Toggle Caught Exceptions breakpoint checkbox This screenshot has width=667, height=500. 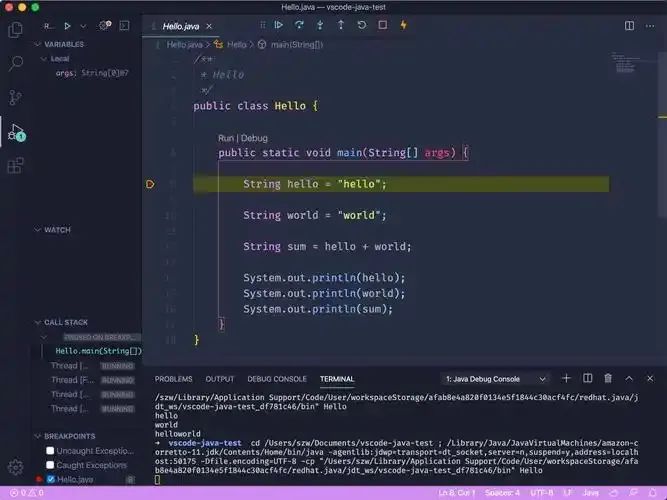(x=50, y=465)
